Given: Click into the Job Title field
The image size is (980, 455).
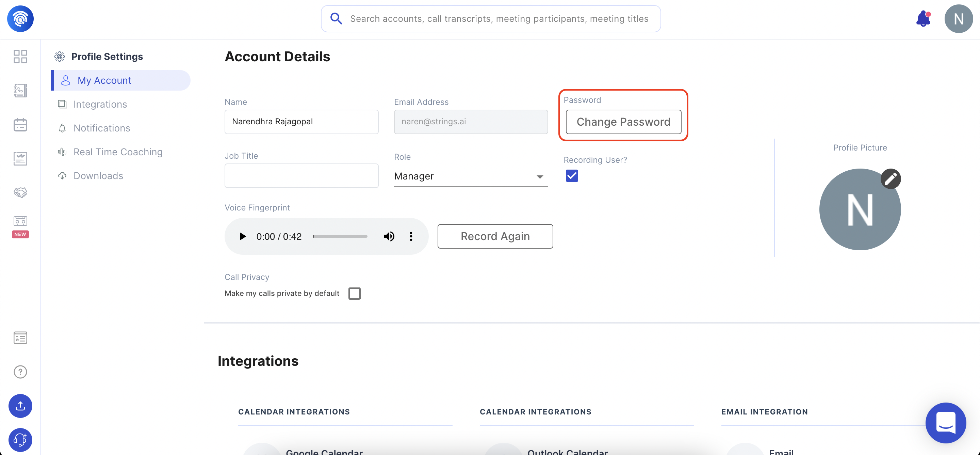Looking at the screenshot, I should coord(302,175).
